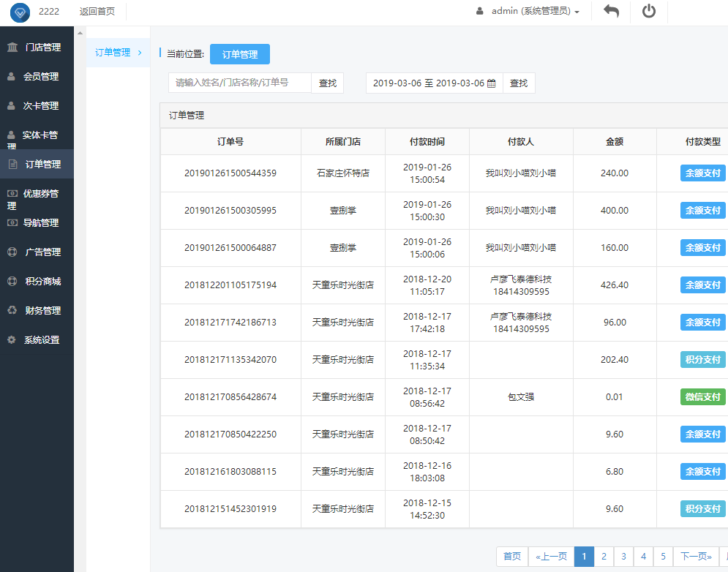The height and width of the screenshot is (572, 728).
Task: Click the gear icon beside 系统设置
Action: click(x=12, y=340)
